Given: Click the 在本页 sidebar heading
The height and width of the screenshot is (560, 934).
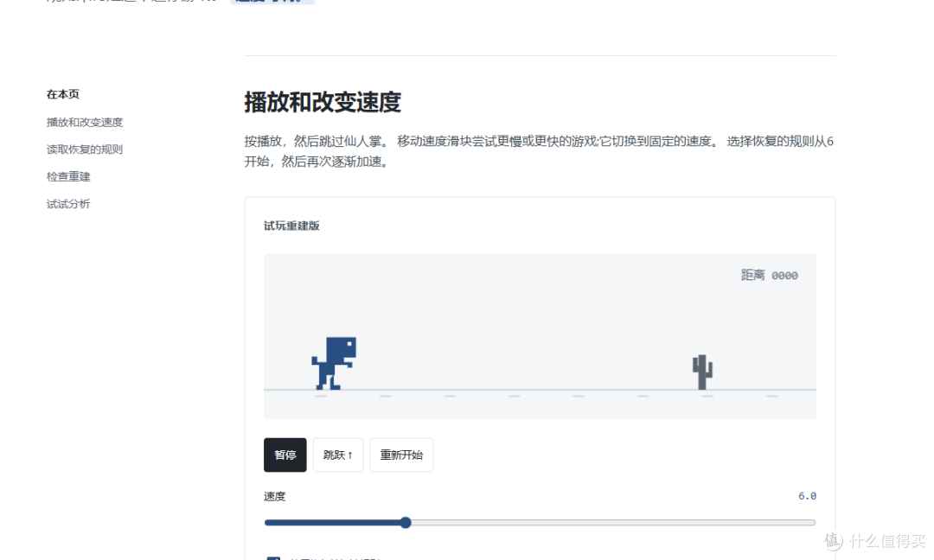Looking at the screenshot, I should point(63,94).
